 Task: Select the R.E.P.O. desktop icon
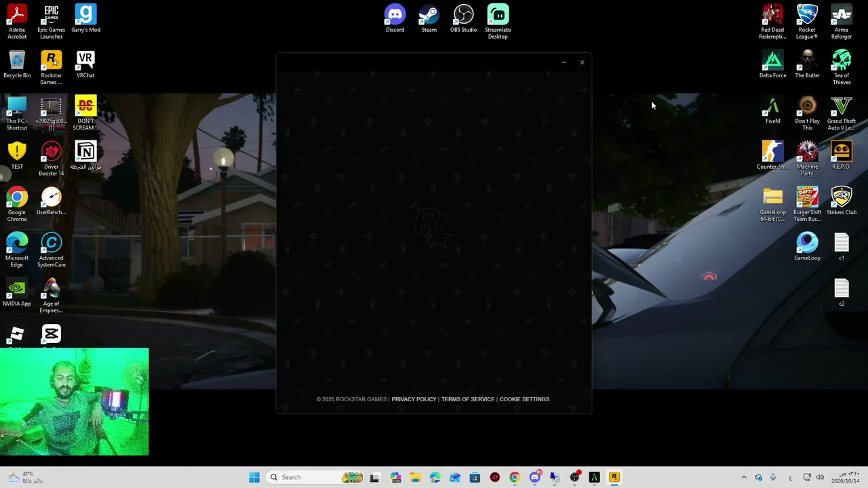[x=842, y=155]
